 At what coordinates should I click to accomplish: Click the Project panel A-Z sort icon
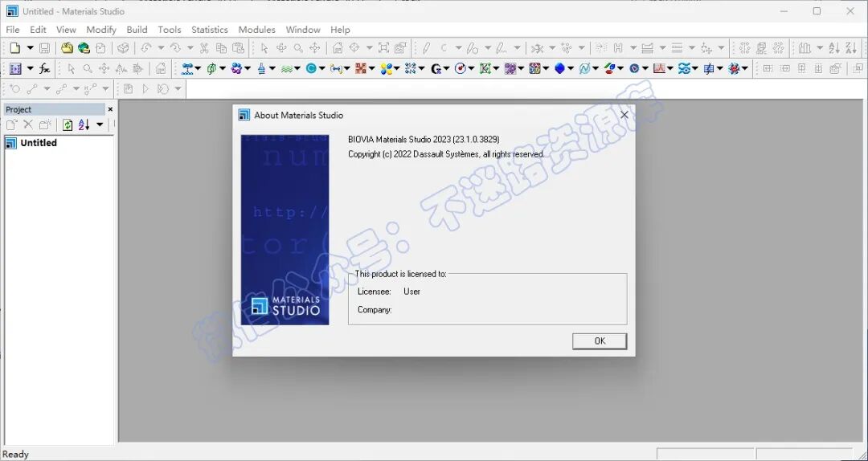point(84,124)
